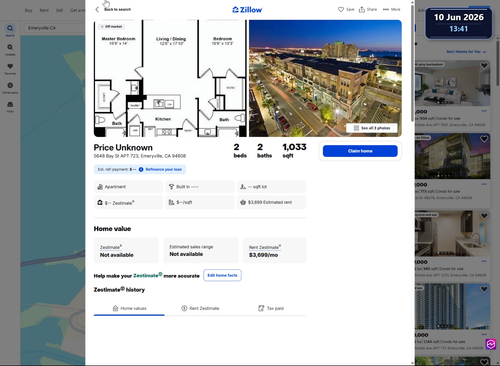This screenshot has height=366, width=500.
Task: Click the Off market badge on photo
Action: [x=112, y=26]
